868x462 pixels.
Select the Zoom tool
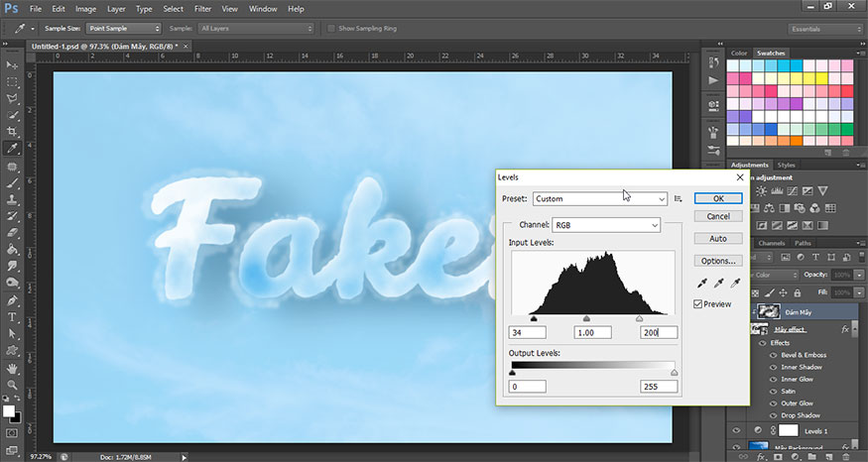pos(12,385)
